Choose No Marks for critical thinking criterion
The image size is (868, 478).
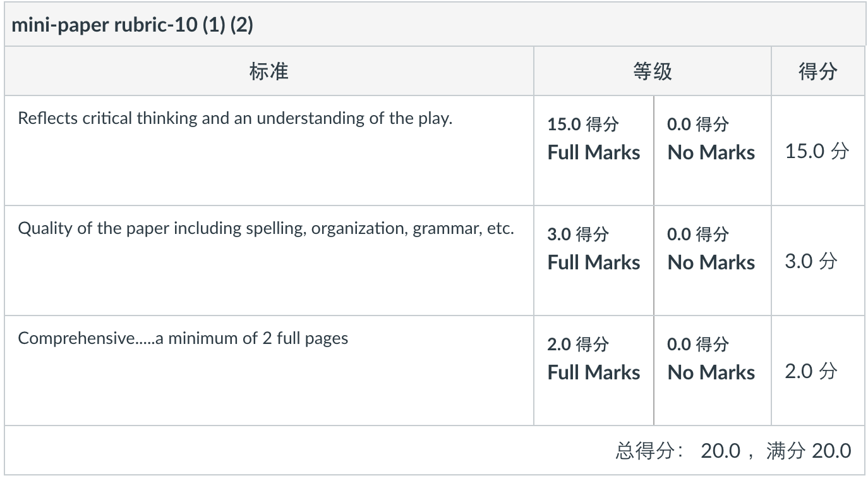point(712,150)
